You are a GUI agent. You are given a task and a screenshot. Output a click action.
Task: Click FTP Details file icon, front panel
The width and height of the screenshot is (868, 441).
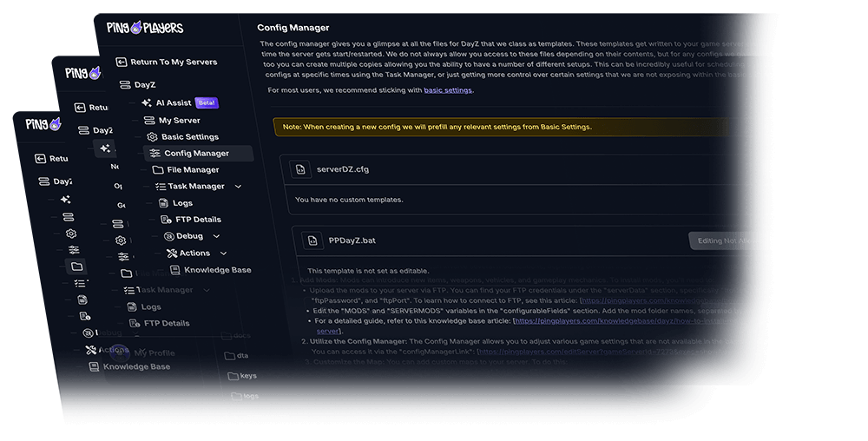(x=166, y=220)
